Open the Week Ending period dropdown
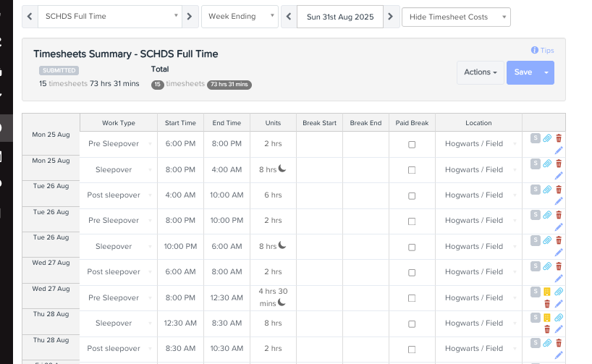The image size is (592, 364). (240, 16)
